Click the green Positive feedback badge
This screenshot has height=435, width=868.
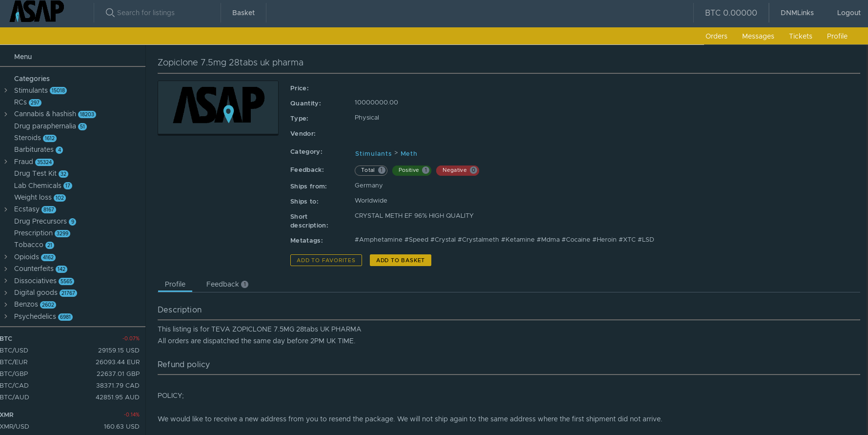[x=412, y=170]
